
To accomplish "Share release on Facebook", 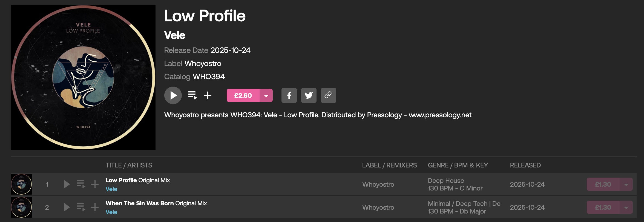I will point(289,95).
